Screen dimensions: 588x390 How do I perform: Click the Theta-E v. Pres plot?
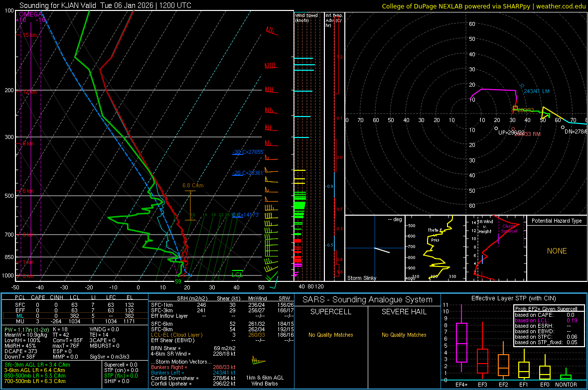point(436,248)
